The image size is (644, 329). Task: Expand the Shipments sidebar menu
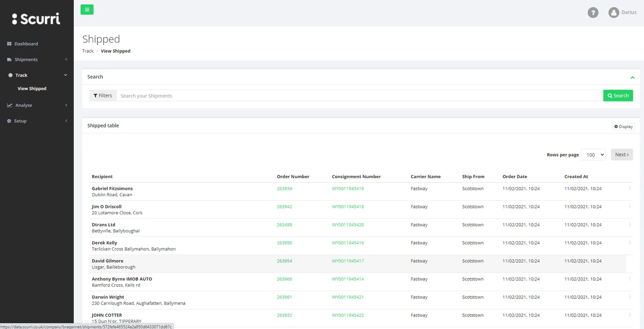66,60
